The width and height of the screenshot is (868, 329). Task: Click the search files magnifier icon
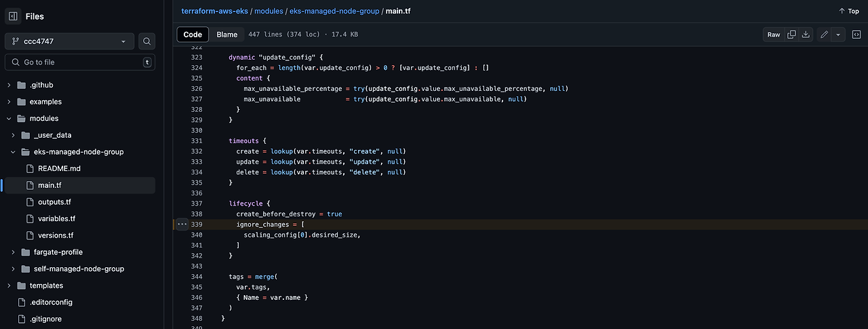point(147,41)
